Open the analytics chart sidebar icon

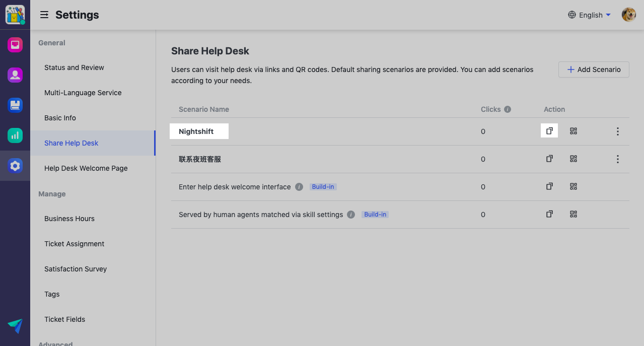pyautogui.click(x=15, y=135)
